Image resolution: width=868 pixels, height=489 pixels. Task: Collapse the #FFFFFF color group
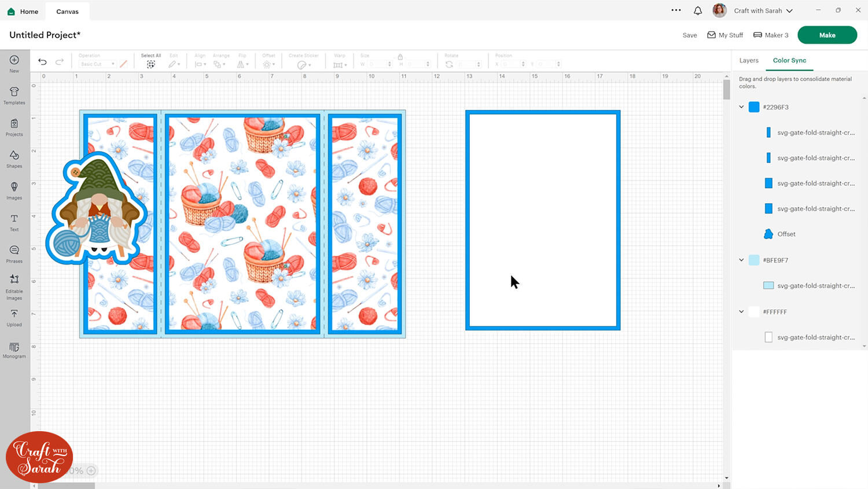click(x=741, y=312)
